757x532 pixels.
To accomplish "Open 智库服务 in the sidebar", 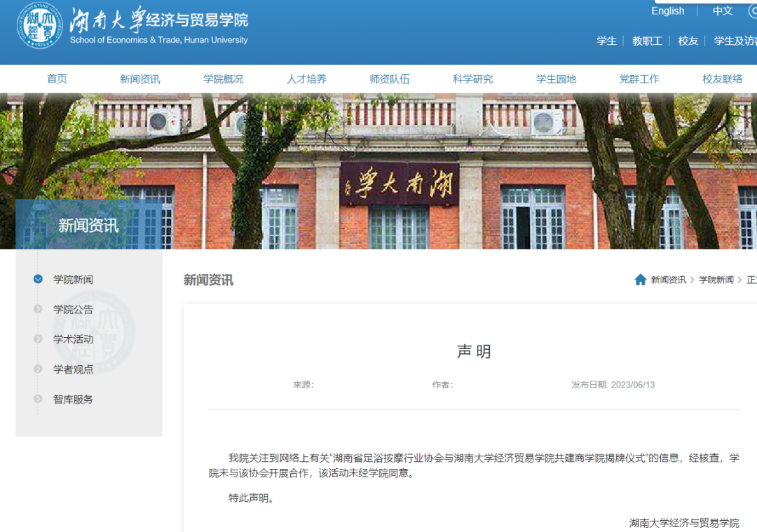I will tap(73, 400).
